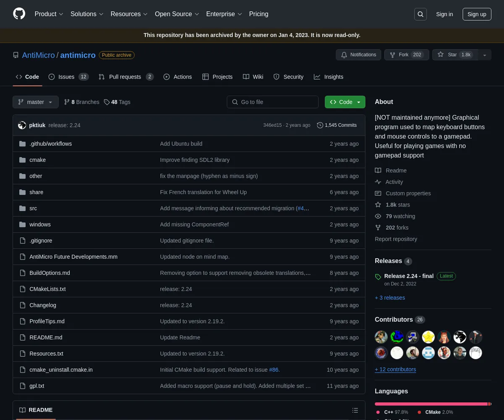This screenshot has height=420, width=504.
Task: Open the Product menu
Action: click(49, 14)
